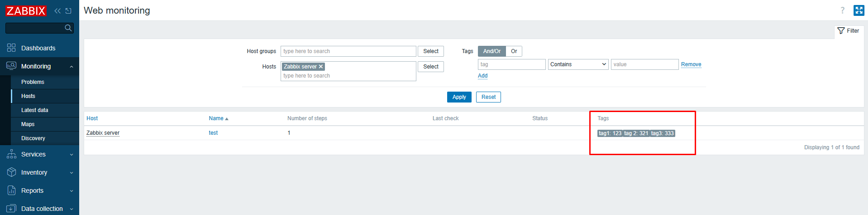Open the Dashboards section

click(x=38, y=48)
